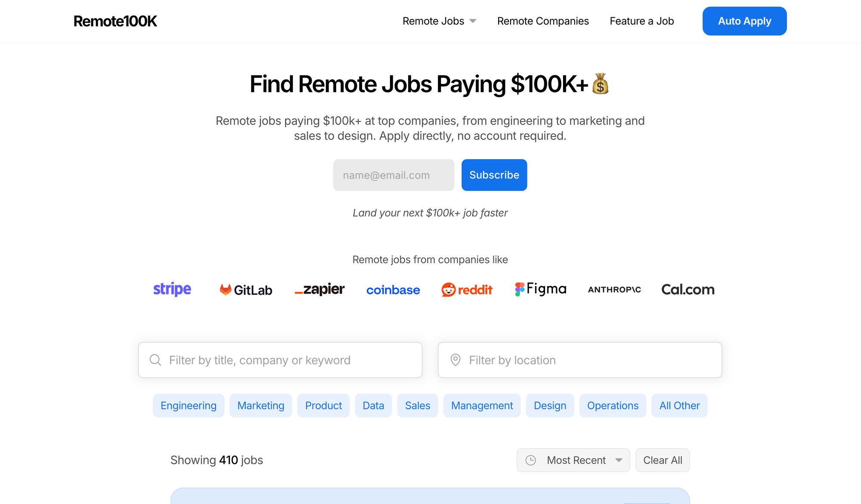
Task: Open the Remote Companies page
Action: pyautogui.click(x=543, y=21)
